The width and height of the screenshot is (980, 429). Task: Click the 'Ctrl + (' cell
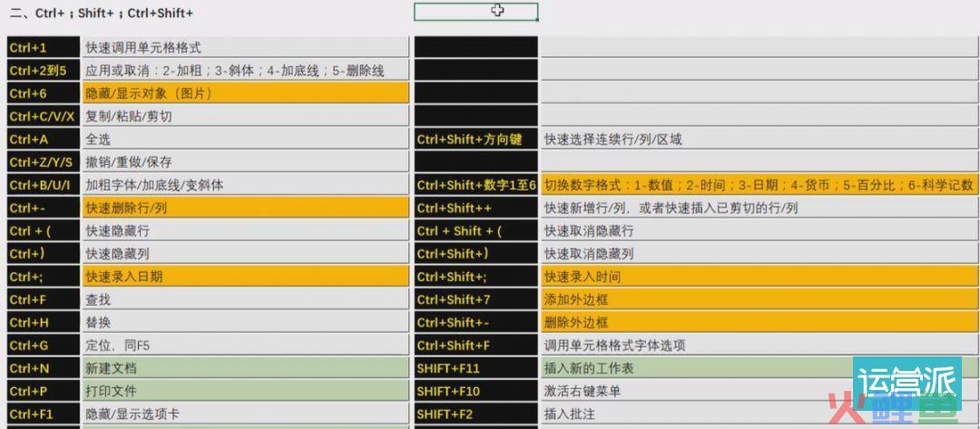44,230
